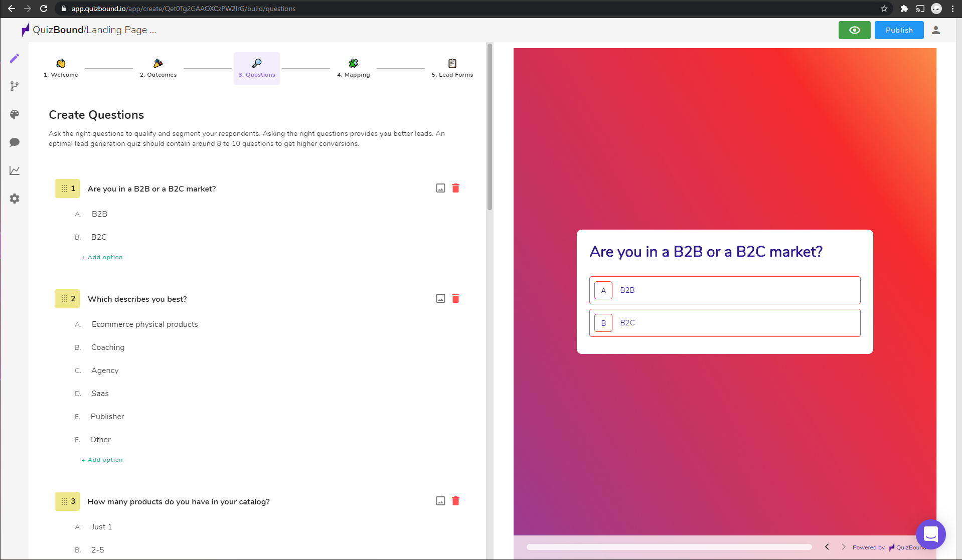Click the Landing Page quiz name
962x560 pixels.
[x=121, y=30]
